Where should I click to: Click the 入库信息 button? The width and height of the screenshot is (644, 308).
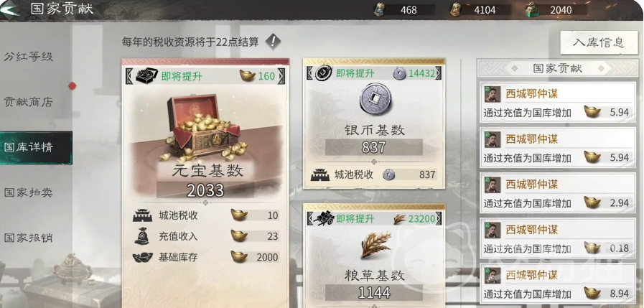pyautogui.click(x=599, y=42)
